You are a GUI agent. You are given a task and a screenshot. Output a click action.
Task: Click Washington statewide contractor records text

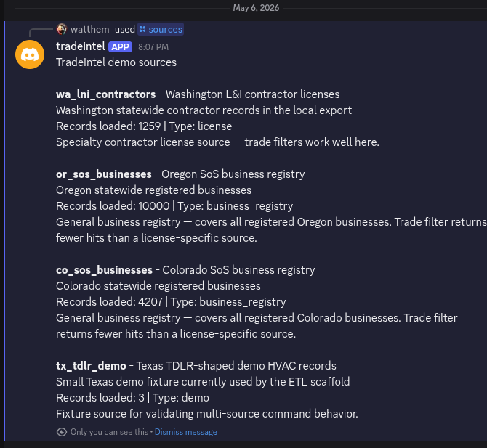pyautogui.click(x=204, y=110)
